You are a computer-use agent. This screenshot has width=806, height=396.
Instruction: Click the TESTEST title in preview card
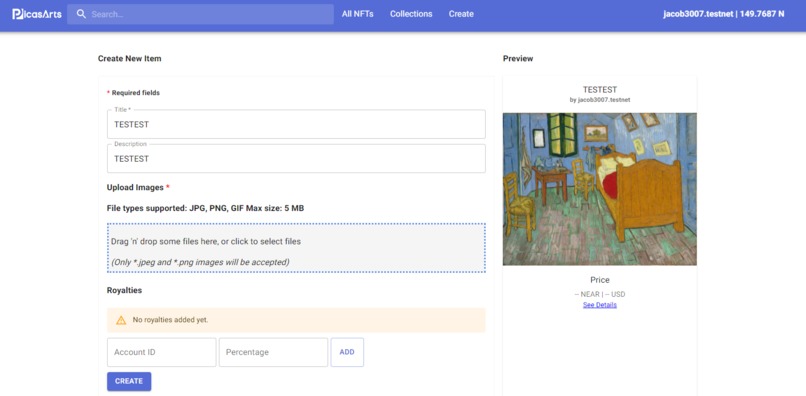[599, 89]
